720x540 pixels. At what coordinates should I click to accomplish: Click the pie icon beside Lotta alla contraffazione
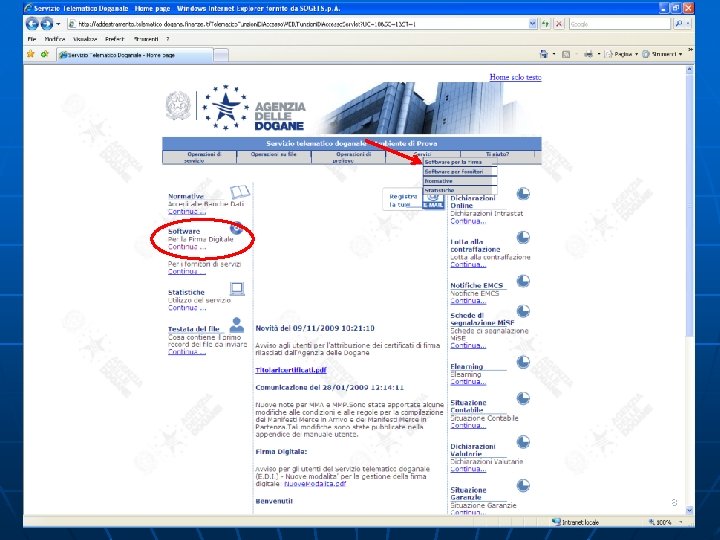(x=523, y=237)
